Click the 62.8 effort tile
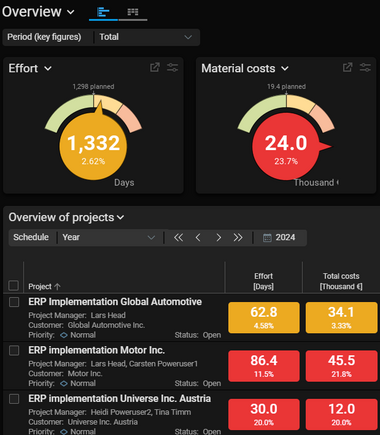Viewport: 380px width, 435px height. (x=264, y=318)
